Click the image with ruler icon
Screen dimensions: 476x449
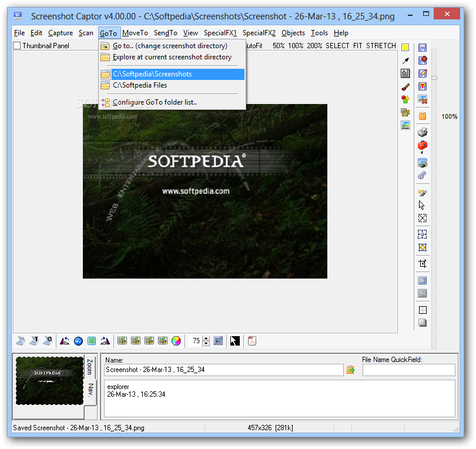tap(405, 125)
